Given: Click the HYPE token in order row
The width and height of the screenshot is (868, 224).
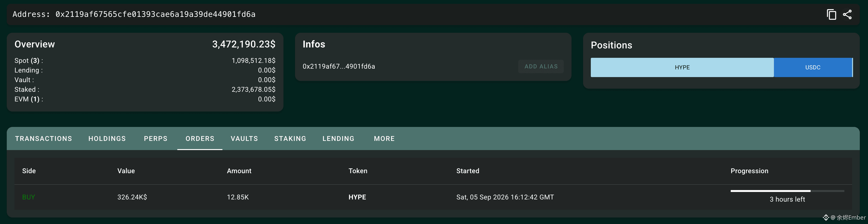Looking at the screenshot, I should coord(357,197).
